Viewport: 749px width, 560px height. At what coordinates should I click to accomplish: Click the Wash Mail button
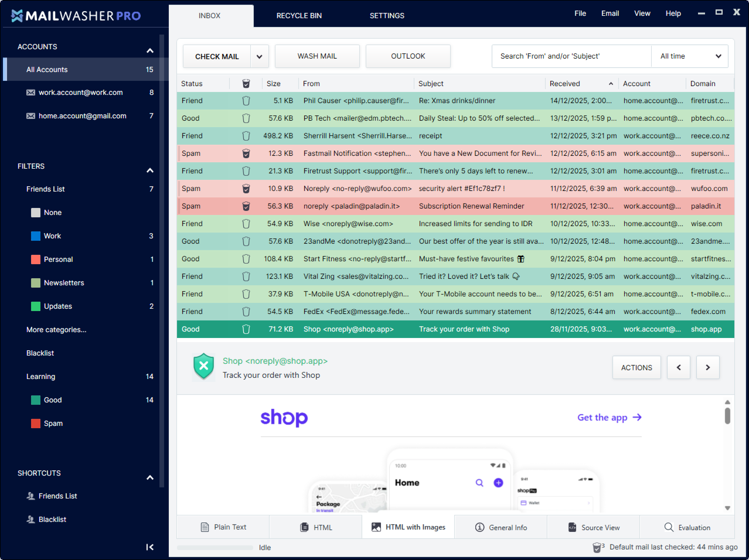(x=317, y=56)
